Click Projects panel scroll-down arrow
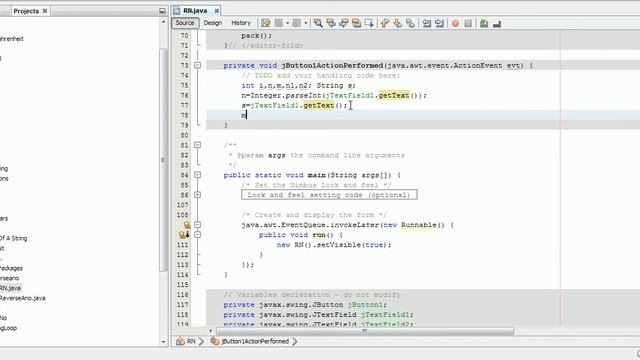640x360 pixels. tap(164, 342)
